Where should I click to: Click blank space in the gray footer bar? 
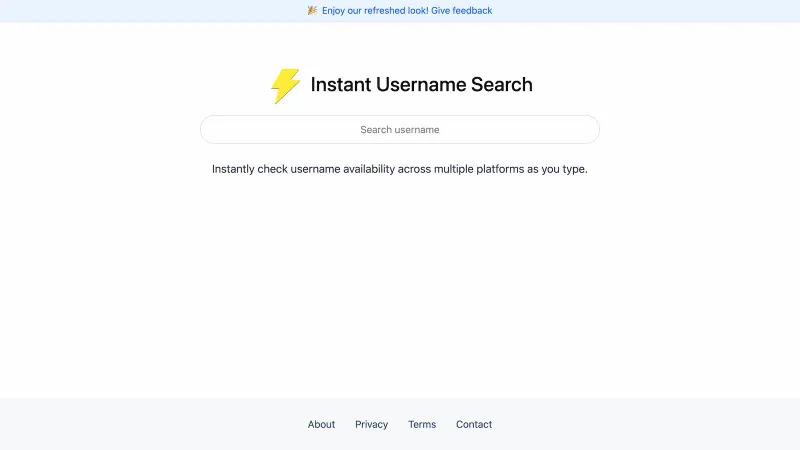tap(150, 424)
